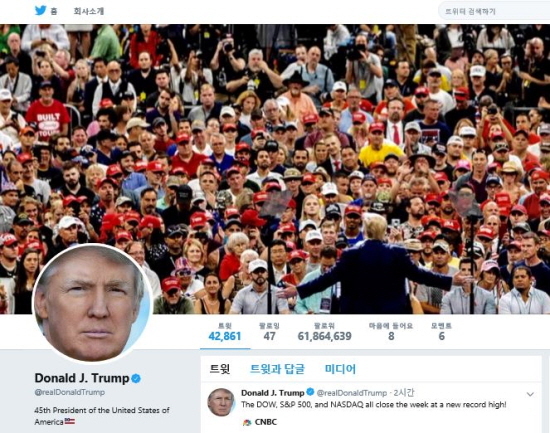The height and width of the screenshot is (433, 550).
Task: Open the 모멘트 count of 6
Action: 441,332
